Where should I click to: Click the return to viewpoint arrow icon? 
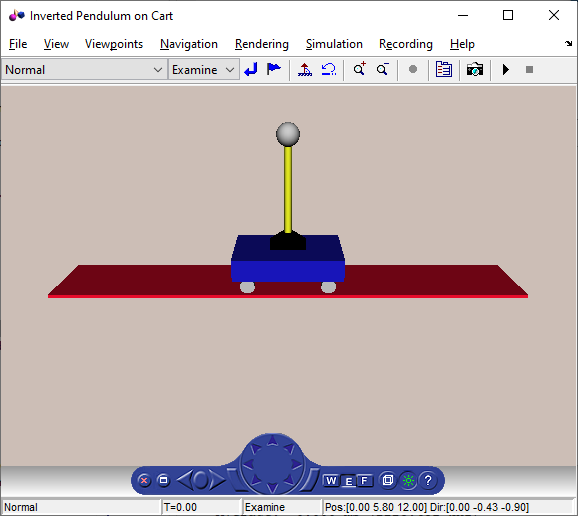tap(251, 69)
